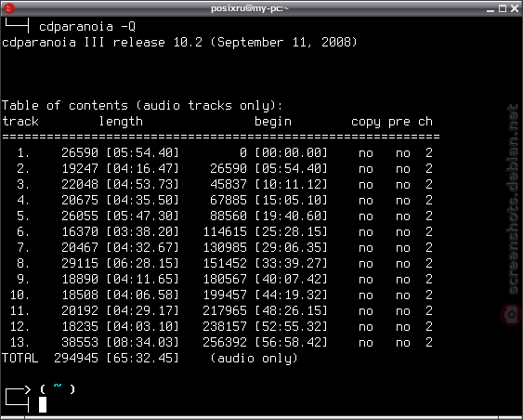Click the 'begin' column header

click(273, 122)
